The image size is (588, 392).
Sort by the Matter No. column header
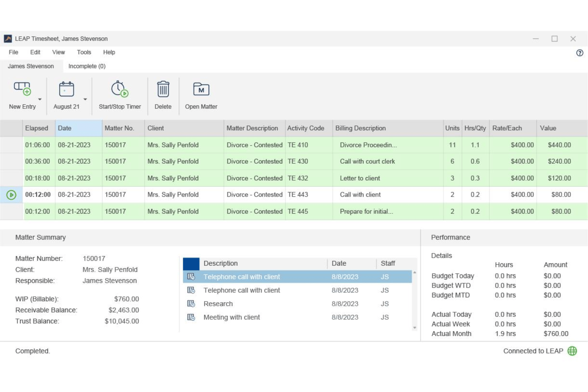pos(123,128)
